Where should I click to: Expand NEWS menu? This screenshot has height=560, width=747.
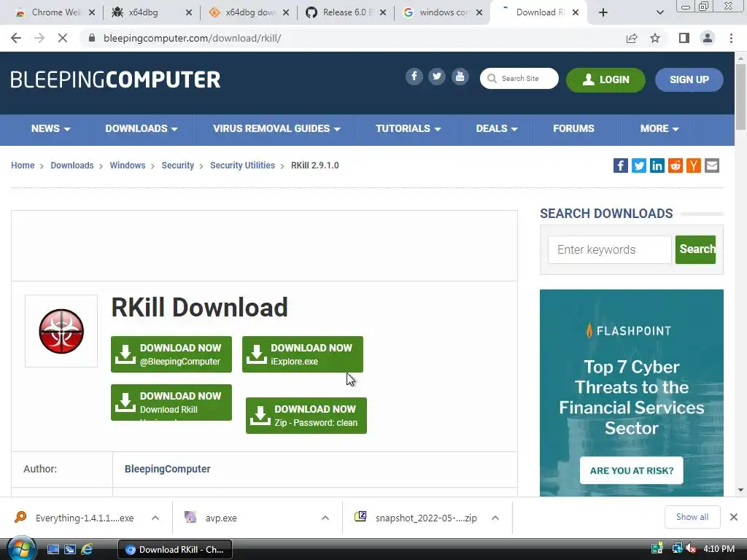click(50, 128)
